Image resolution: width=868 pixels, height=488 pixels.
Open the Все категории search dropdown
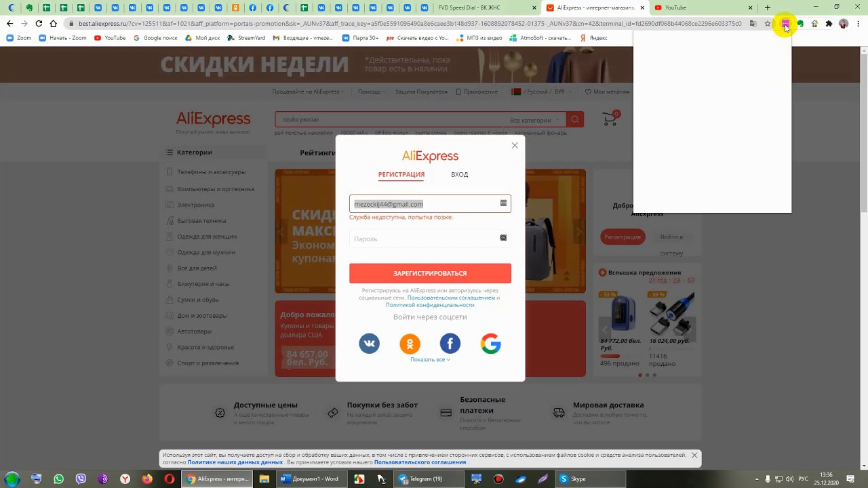coord(535,120)
